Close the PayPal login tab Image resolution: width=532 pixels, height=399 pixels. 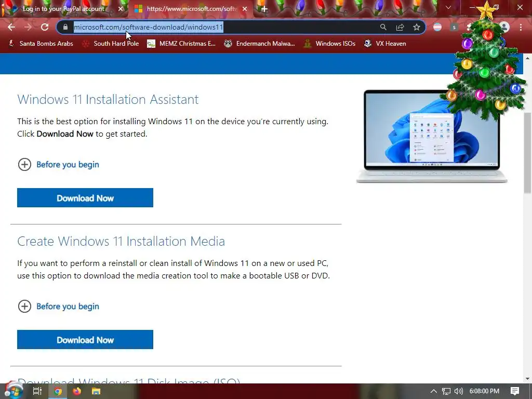point(121,9)
